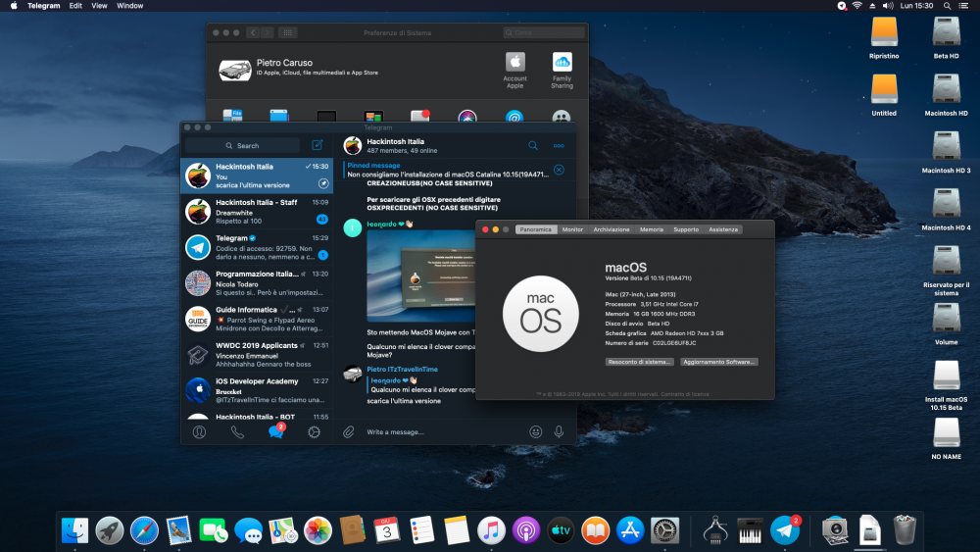Screen dimensions: 980x552
Task: Click the Pietro Caruso profile picture
Action: [235, 70]
